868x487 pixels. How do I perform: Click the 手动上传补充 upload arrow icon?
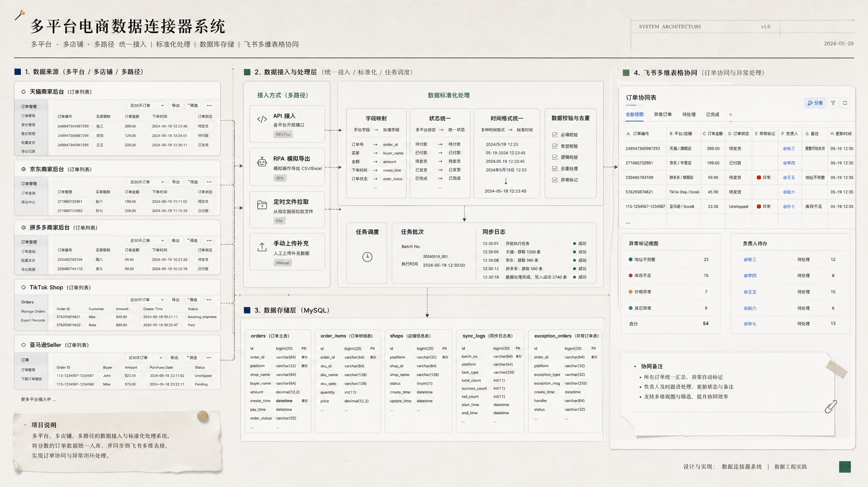click(x=262, y=247)
